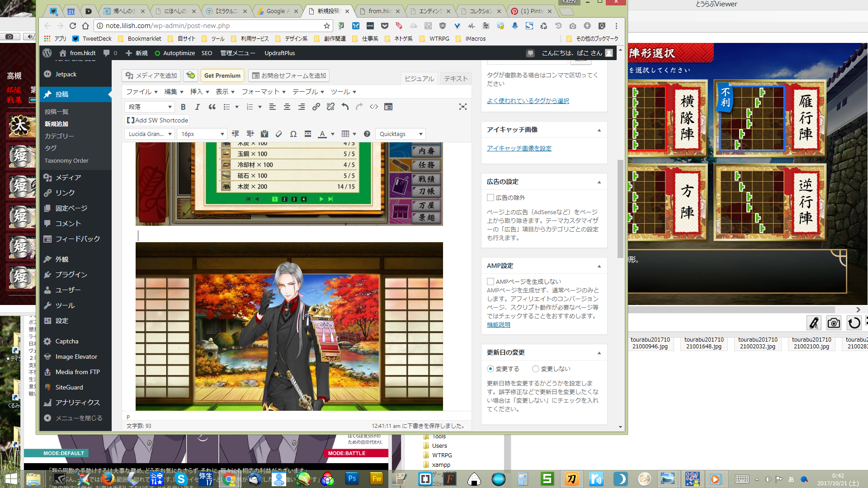
Task: Open editor keyboard shortcuts help icon
Action: 367,134
